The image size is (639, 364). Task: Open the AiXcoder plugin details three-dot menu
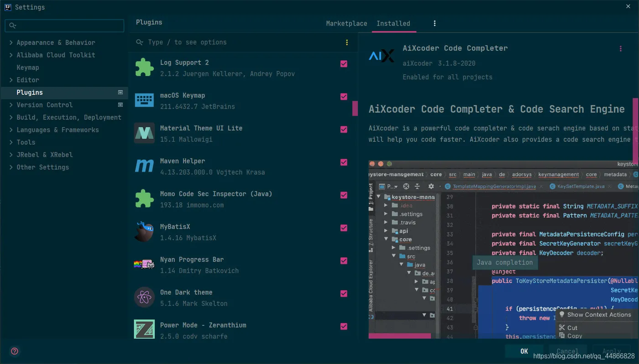pos(621,49)
